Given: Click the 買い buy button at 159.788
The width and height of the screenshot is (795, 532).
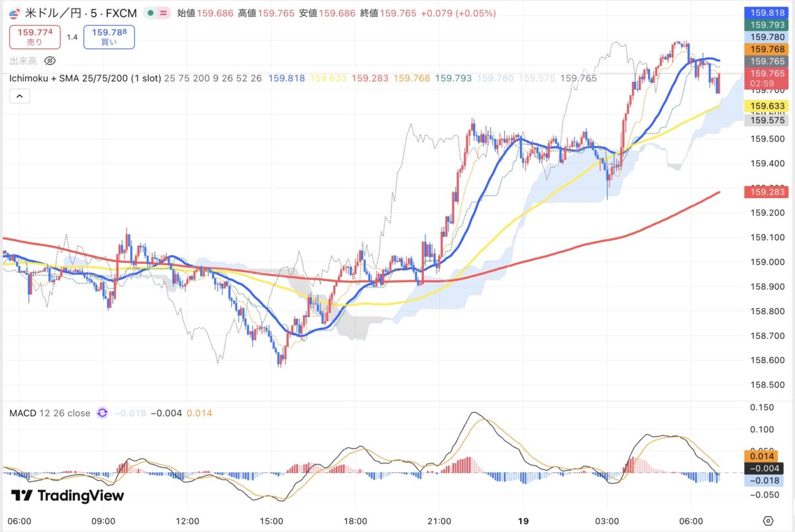Looking at the screenshot, I should pyautogui.click(x=109, y=37).
